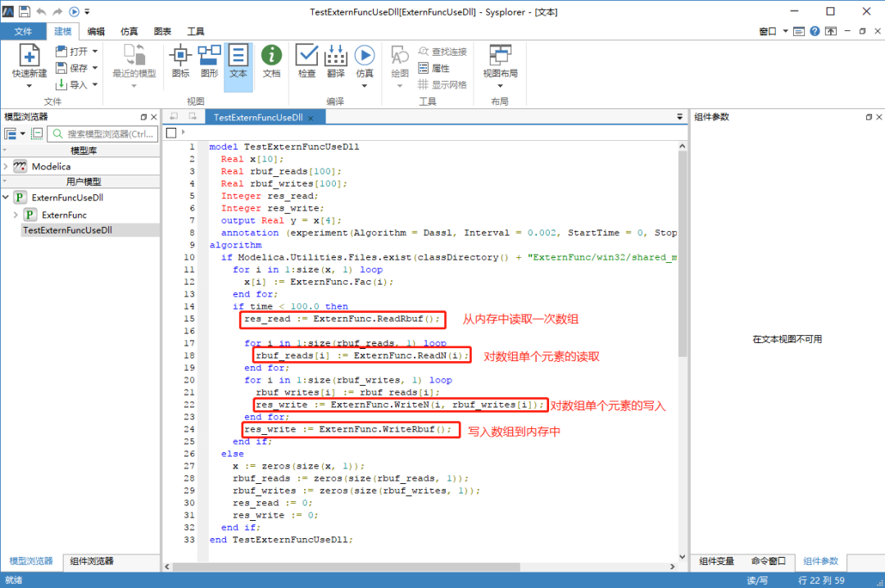This screenshot has height=588, width=885.
Task: Switch to 组件参数 bottom tab
Action: 820,561
